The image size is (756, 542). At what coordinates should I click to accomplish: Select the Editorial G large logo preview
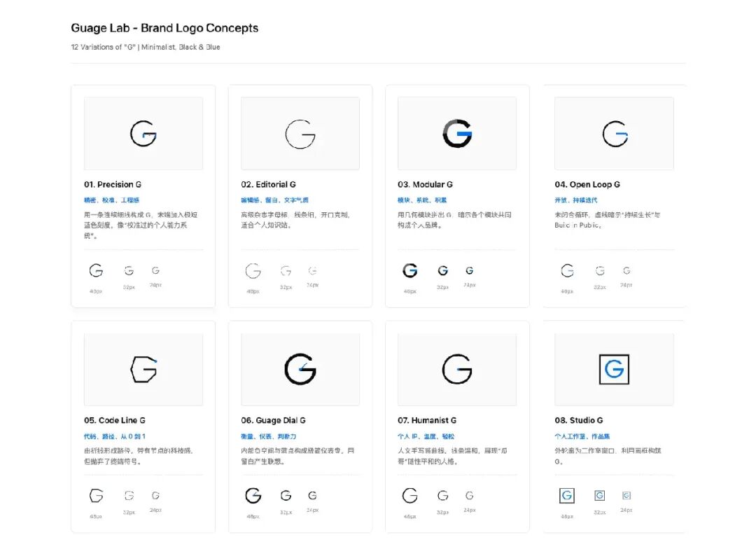coord(300,134)
